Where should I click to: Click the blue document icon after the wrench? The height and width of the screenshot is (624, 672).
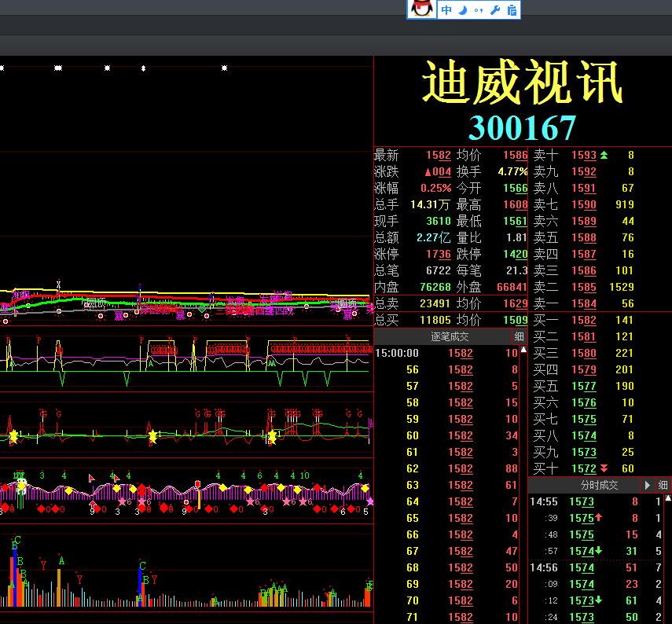coord(512,10)
